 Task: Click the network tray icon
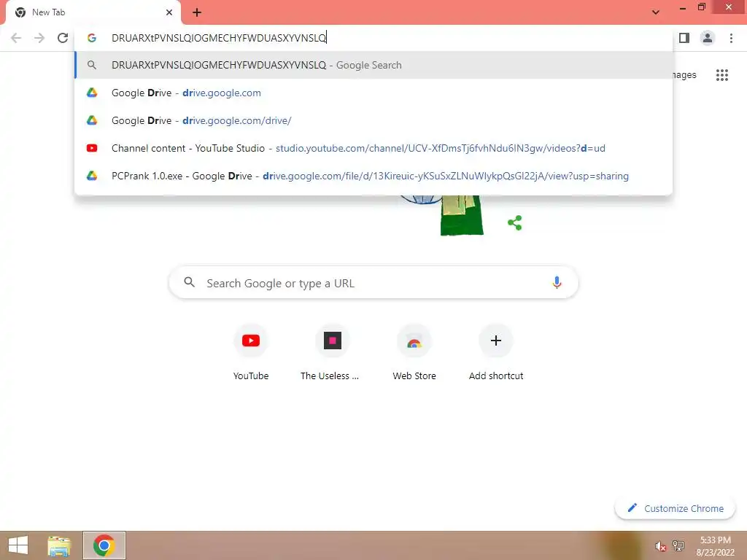[x=678, y=545]
